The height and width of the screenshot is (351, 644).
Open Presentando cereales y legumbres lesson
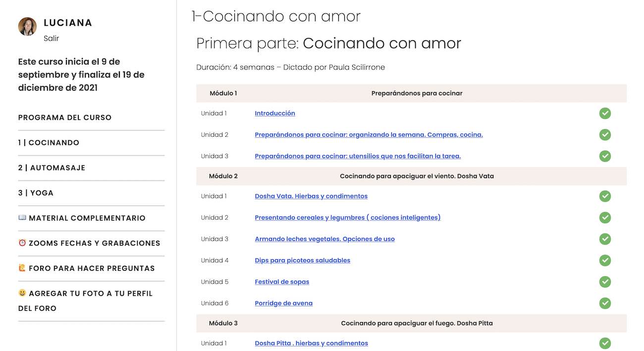[347, 218]
